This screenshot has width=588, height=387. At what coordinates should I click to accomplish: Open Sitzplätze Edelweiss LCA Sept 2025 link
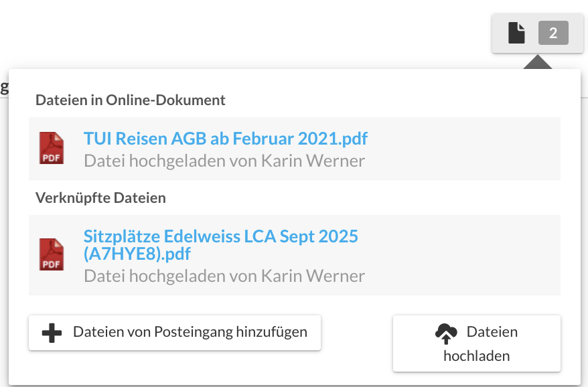pyautogui.click(x=220, y=236)
